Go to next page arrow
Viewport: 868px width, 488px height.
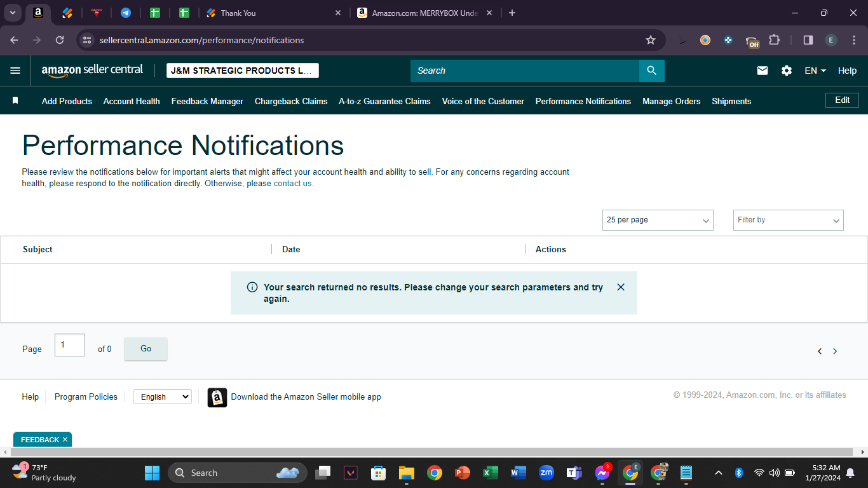coord(835,351)
